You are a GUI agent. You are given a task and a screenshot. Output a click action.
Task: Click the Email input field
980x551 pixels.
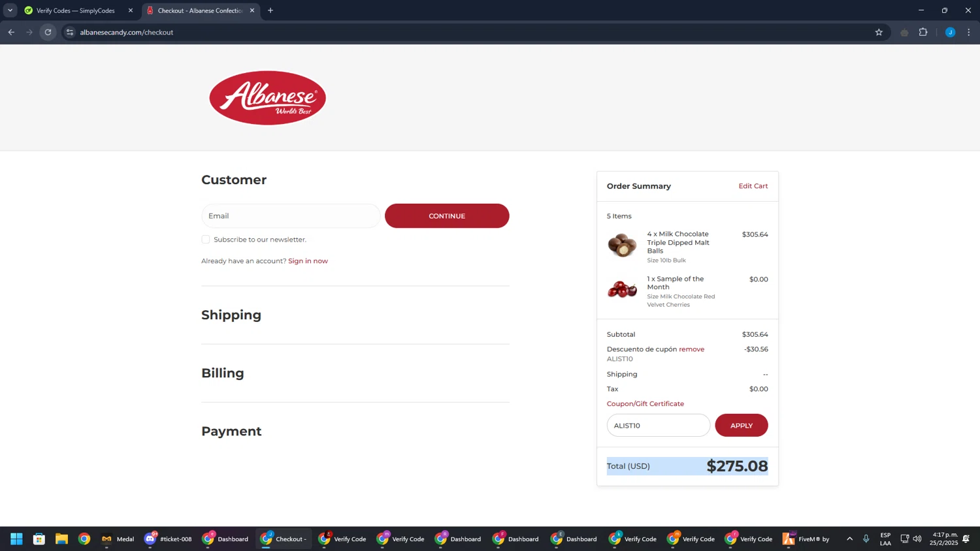click(291, 215)
